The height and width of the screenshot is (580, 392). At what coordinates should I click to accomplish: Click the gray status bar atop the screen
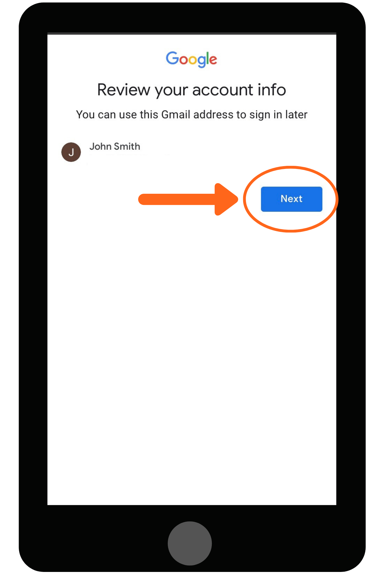click(192, 33)
